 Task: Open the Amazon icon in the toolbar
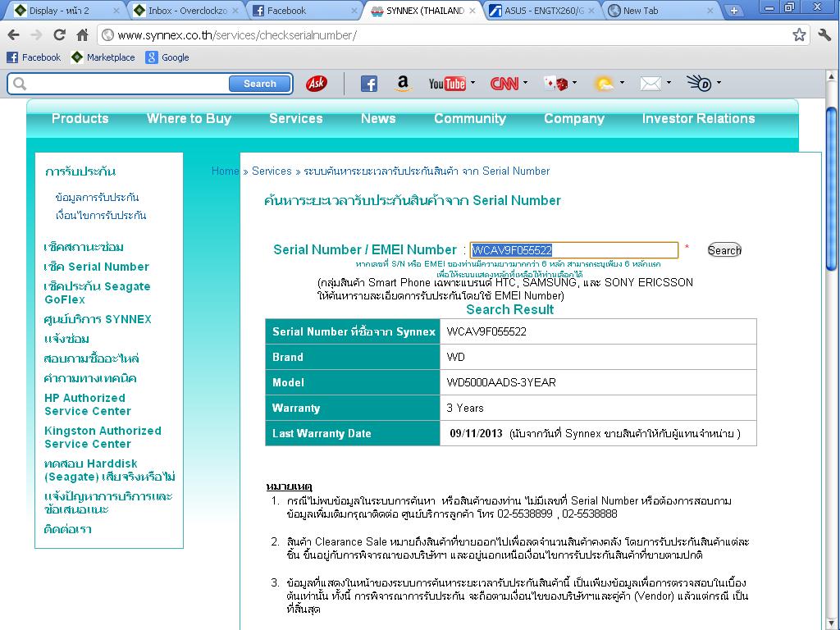(403, 84)
